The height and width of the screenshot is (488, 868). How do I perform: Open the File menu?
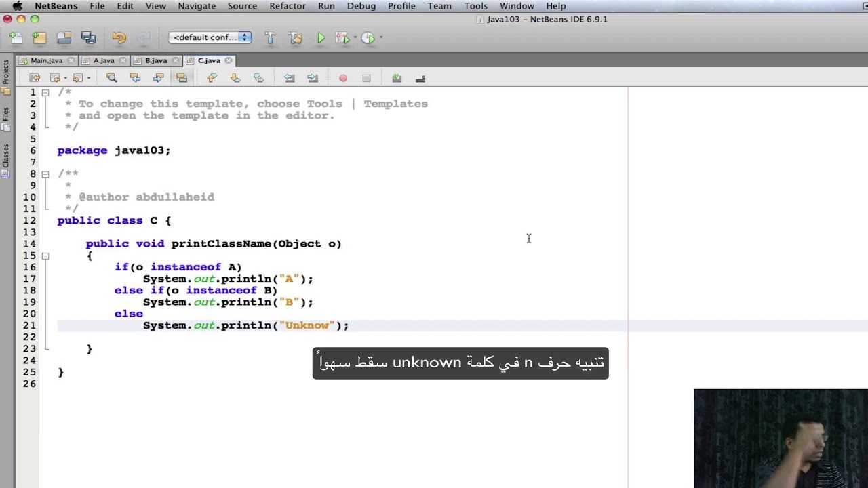click(x=97, y=6)
